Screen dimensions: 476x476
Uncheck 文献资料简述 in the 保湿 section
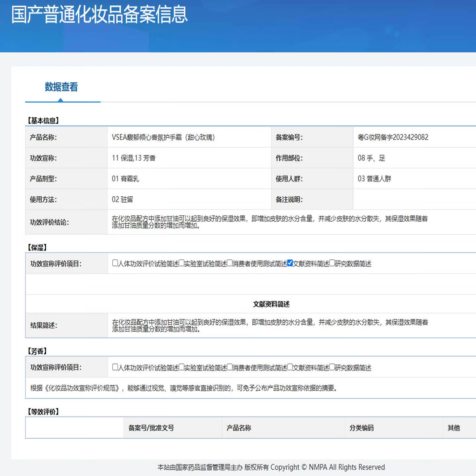click(x=290, y=263)
